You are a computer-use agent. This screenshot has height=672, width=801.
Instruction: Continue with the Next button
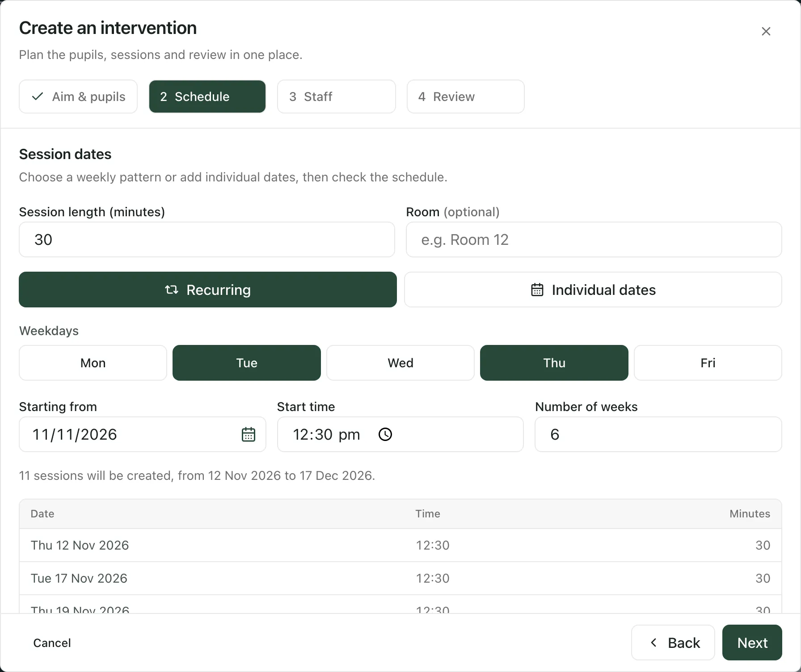coord(752,643)
